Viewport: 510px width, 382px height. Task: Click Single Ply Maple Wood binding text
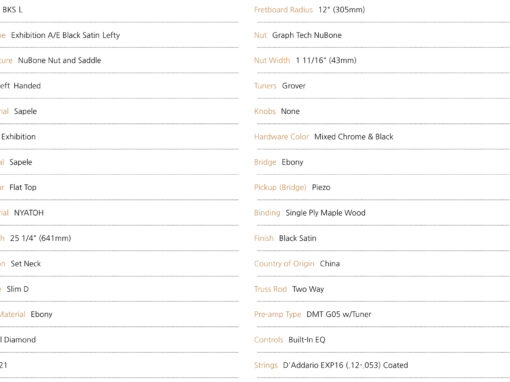(325, 213)
